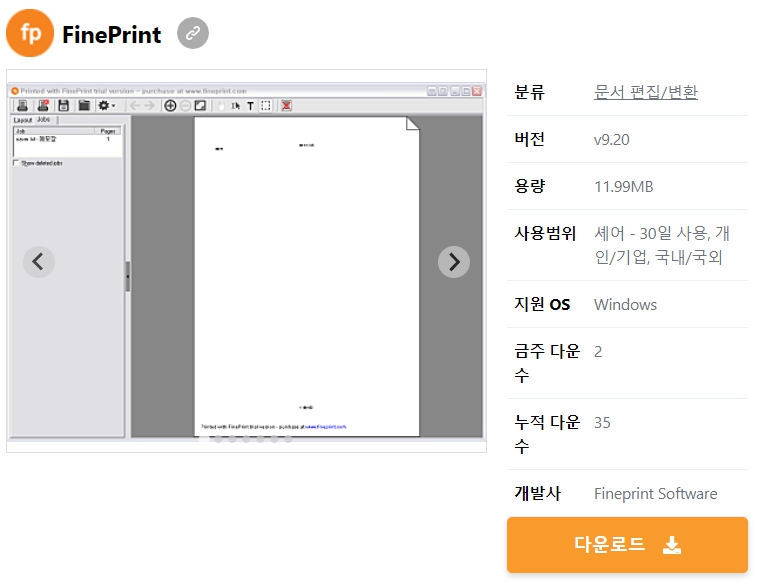
Task: Click the forward arrow in FinePrint toolbar
Action: 150,105
